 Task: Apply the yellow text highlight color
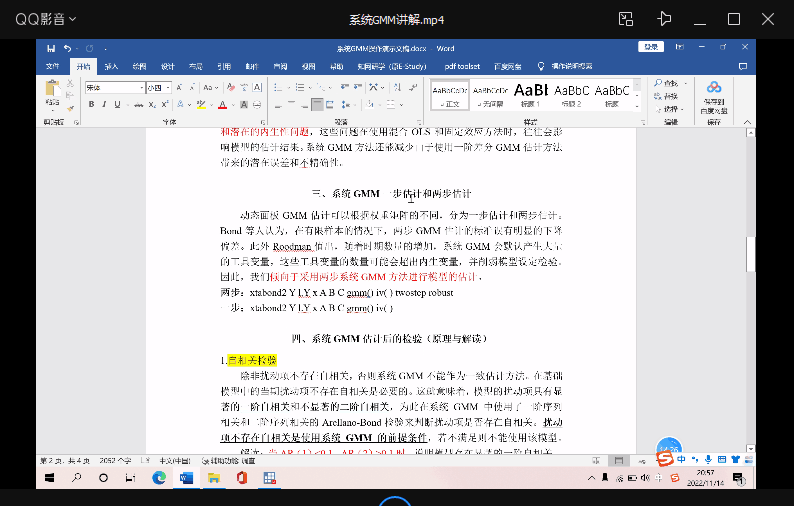(x=201, y=104)
